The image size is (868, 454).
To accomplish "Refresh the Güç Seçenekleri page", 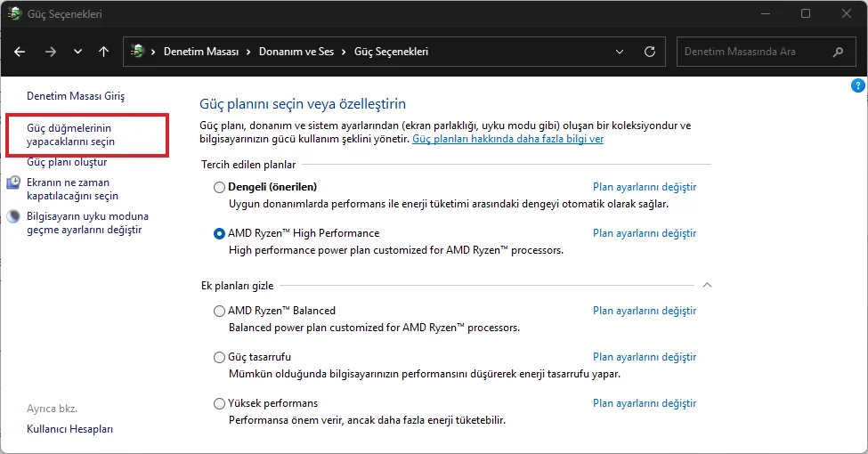I will (650, 52).
